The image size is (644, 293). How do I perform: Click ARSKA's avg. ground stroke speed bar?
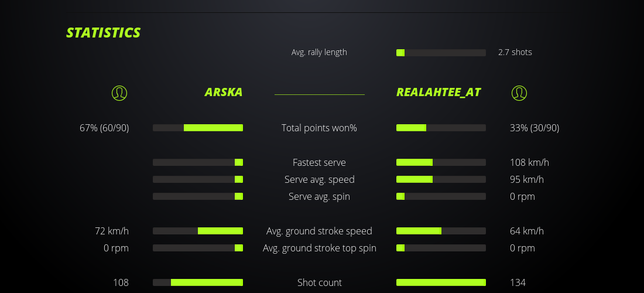click(198, 231)
